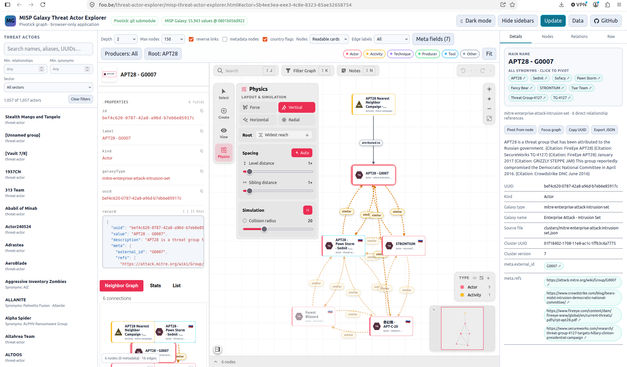
Task: Toggle the Activity type filter chip
Action: 374,54
